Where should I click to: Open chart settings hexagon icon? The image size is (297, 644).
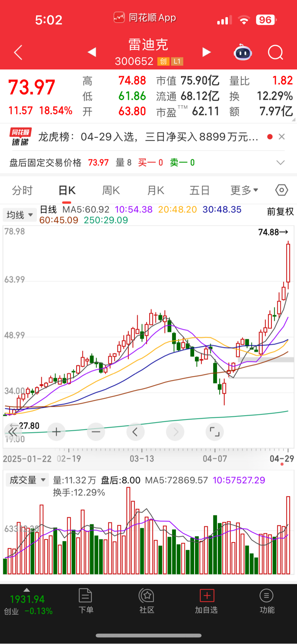(x=282, y=190)
